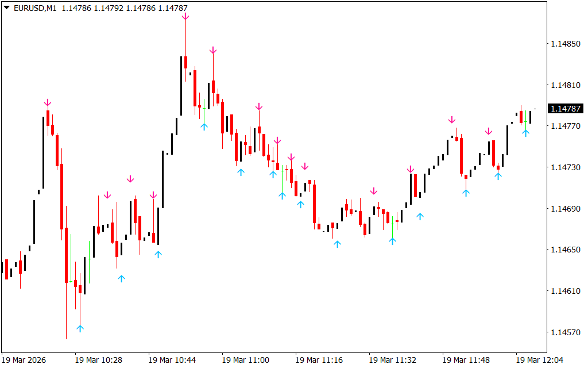Click the leftmost pink down arrow on the chart
Viewport: 588px width, 368px height.
point(48,103)
